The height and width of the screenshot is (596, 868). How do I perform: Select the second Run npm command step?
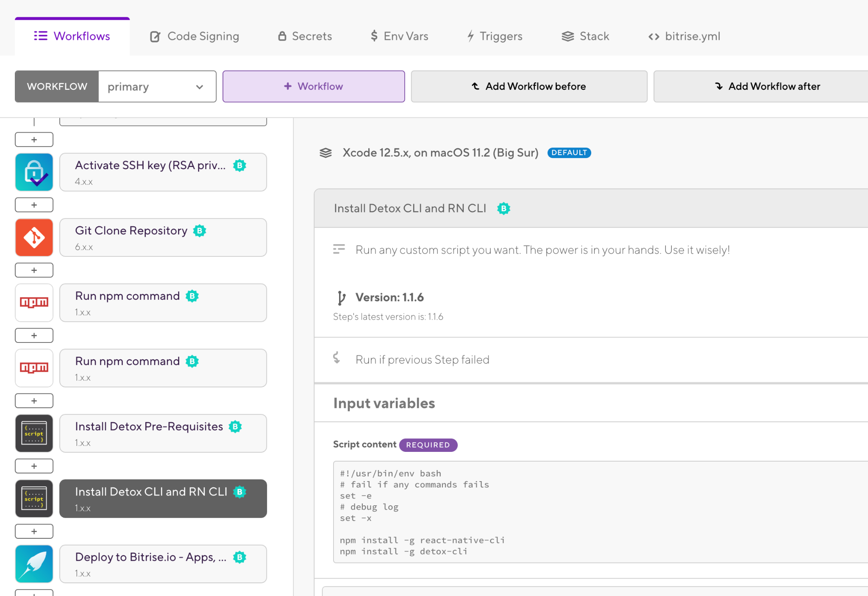tap(163, 368)
